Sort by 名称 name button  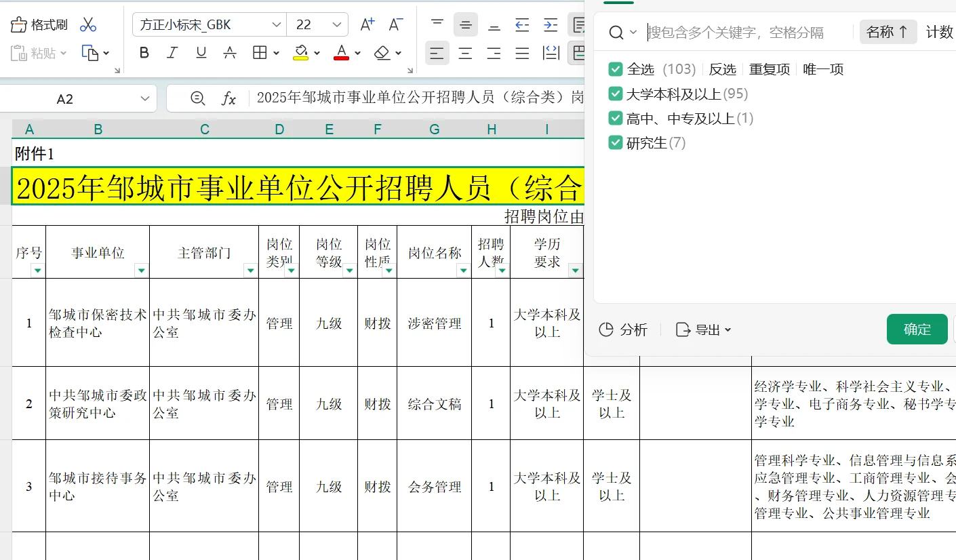point(888,32)
